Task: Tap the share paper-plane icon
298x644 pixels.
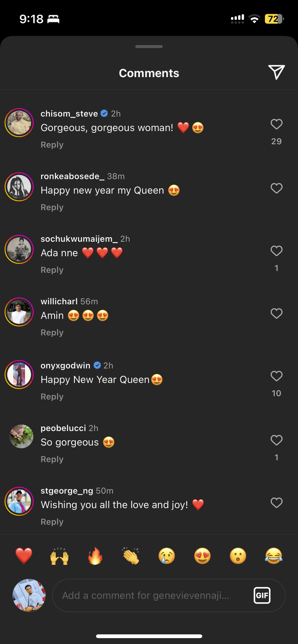Action: pos(276,72)
